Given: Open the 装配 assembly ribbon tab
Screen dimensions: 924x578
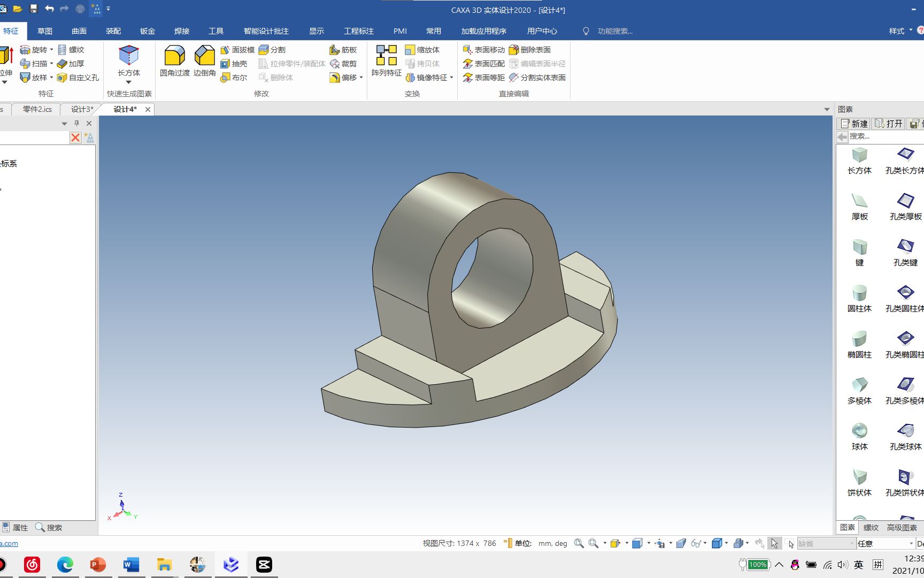Looking at the screenshot, I should (113, 31).
